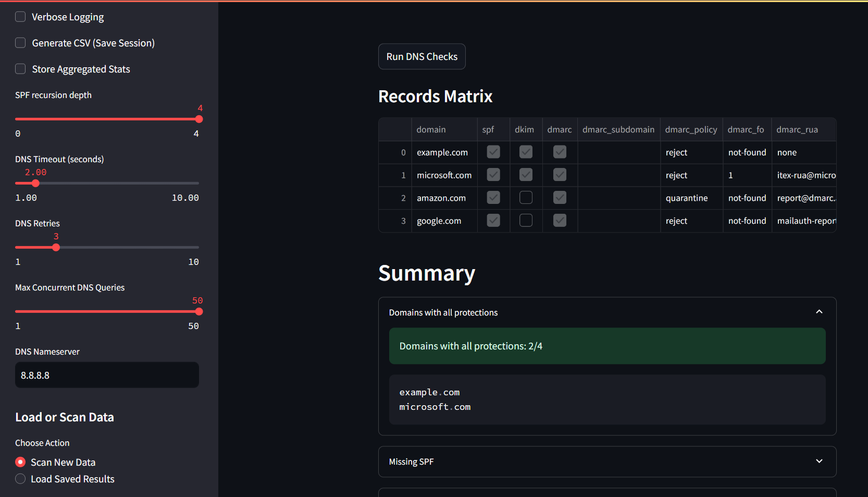Click the spf checkbox for example.com row
This screenshot has width=868, height=497.
[x=493, y=152]
